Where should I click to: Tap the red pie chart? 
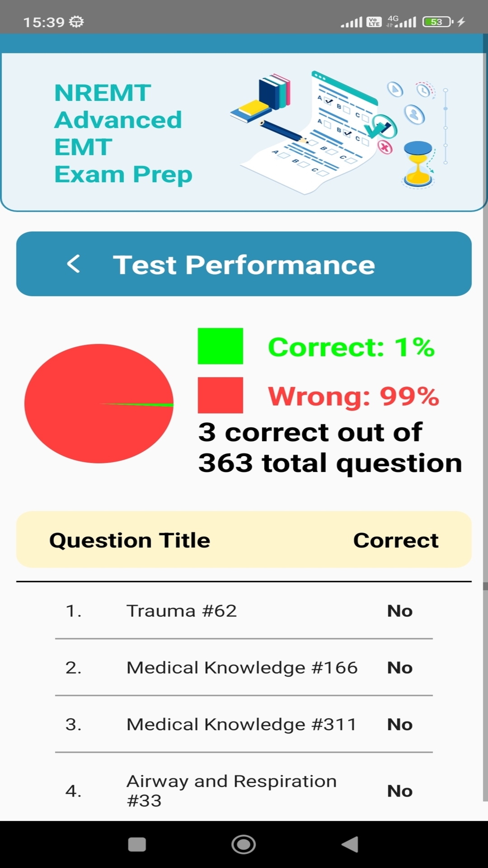point(99,403)
